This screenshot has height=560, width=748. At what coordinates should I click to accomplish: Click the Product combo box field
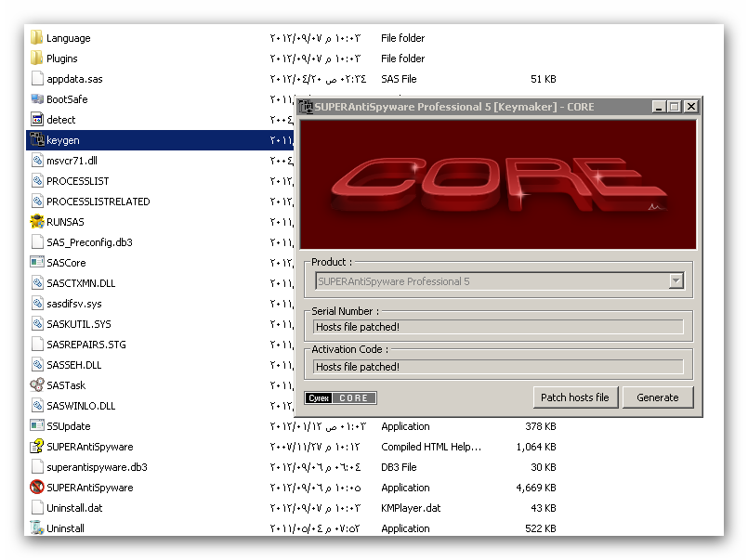[x=499, y=281]
